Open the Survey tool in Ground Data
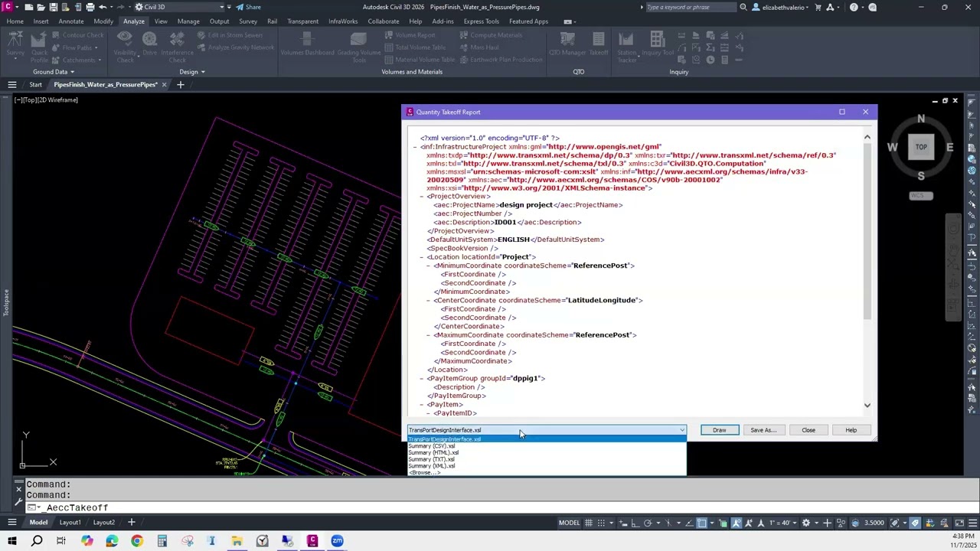980x551 pixels. (15, 45)
